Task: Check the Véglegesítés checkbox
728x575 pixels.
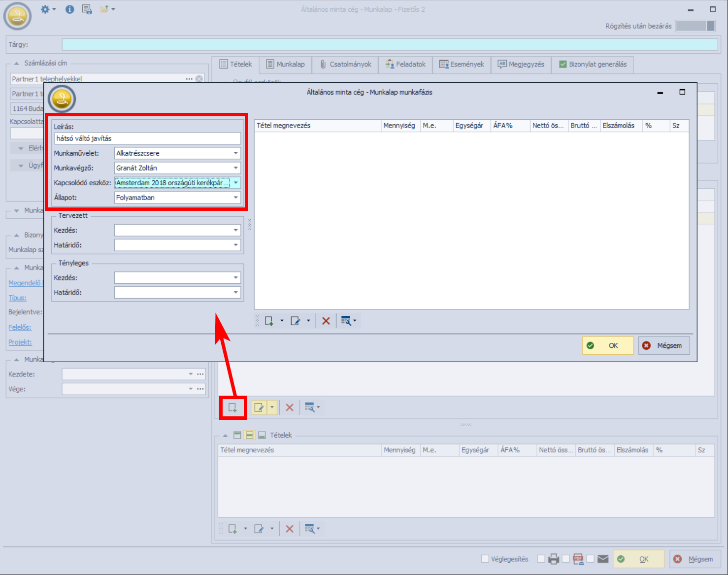Action: [485, 559]
